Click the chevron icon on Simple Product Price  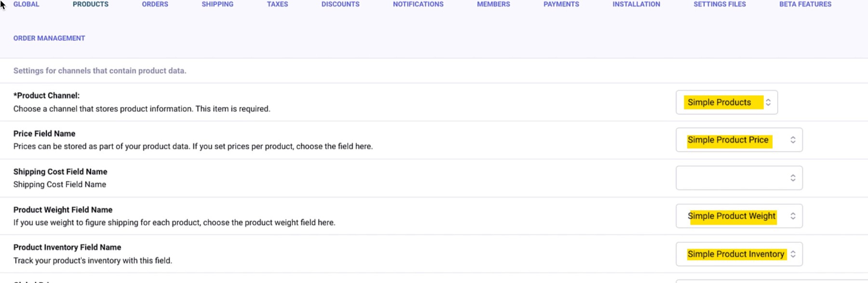point(794,140)
